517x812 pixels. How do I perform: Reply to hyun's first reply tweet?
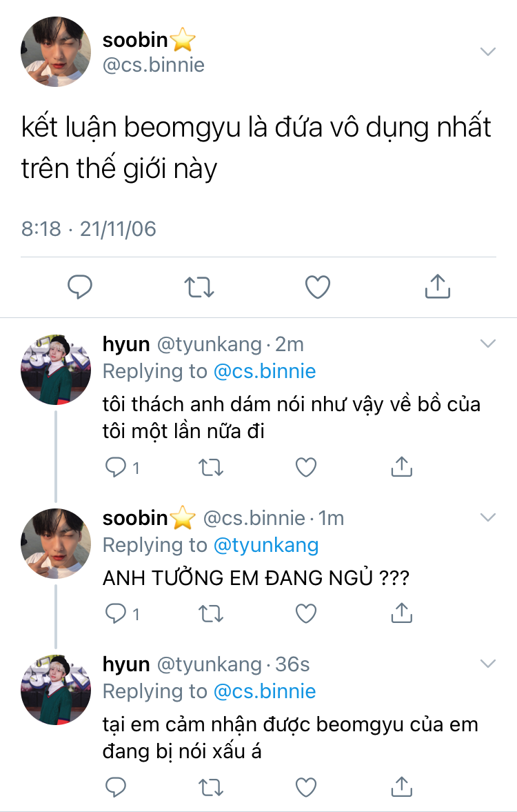(114, 468)
